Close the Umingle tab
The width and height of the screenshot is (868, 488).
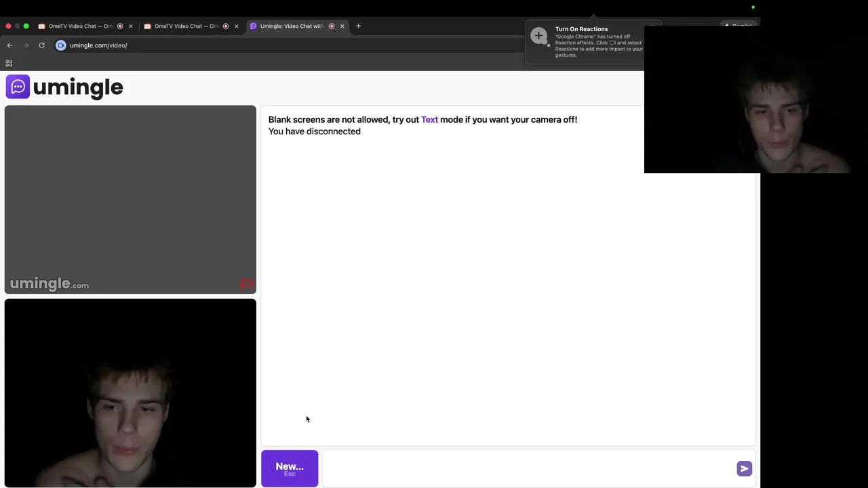[x=342, y=26]
